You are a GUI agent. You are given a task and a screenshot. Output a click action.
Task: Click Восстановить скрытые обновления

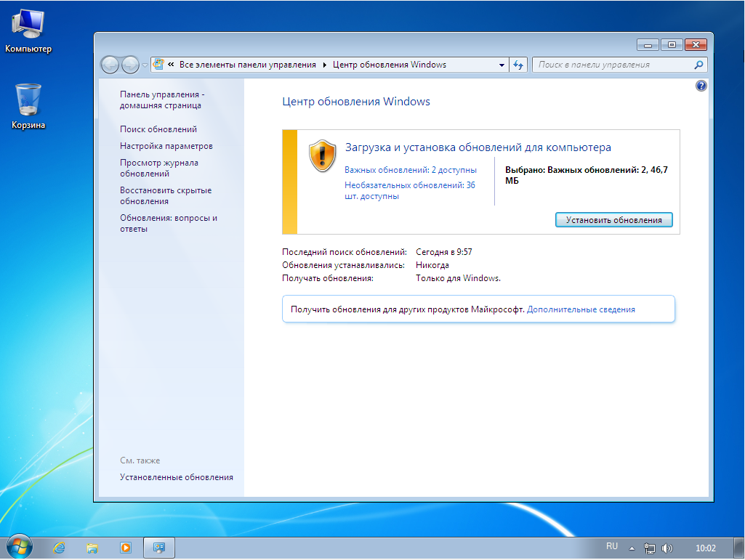[166, 195]
